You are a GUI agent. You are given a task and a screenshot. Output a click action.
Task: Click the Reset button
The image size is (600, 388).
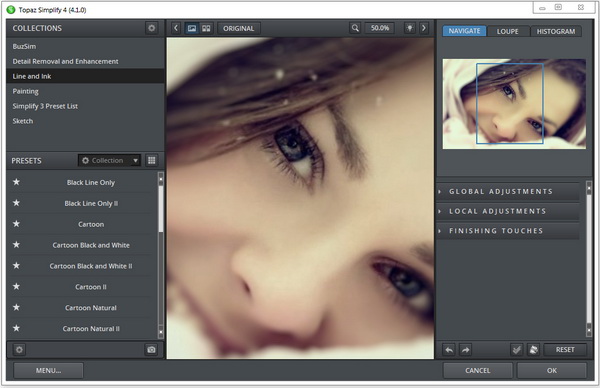(565, 349)
